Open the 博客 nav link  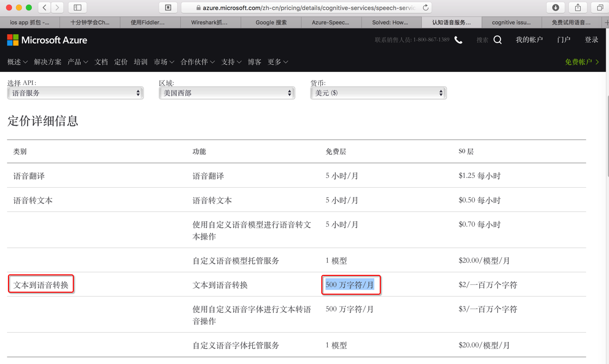point(254,62)
